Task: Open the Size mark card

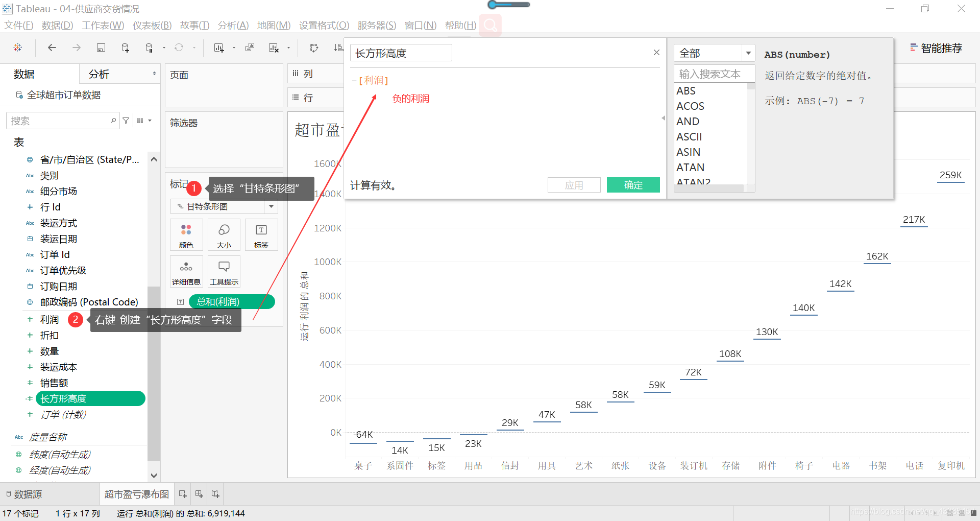Action: (x=224, y=234)
